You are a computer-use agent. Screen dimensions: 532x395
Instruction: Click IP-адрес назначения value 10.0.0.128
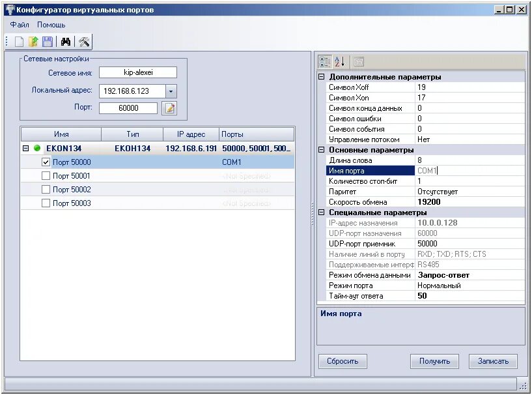pyautogui.click(x=470, y=223)
